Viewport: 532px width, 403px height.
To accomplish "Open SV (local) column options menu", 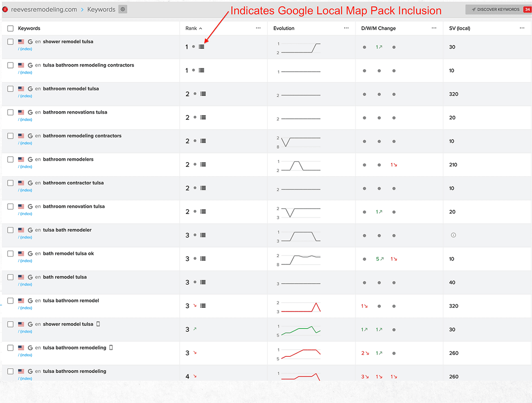I will click(x=522, y=28).
